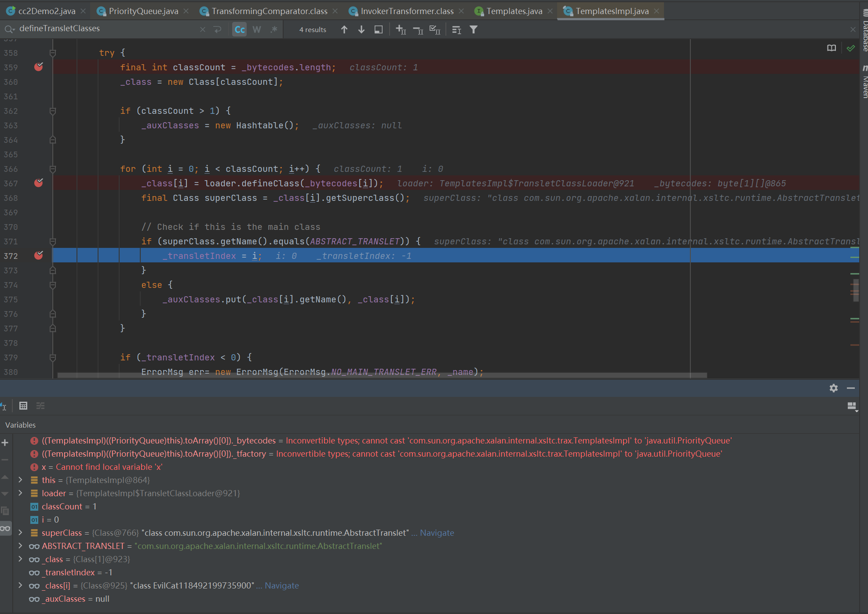The width and height of the screenshot is (868, 614).
Task: Open reader mode book icon
Action: [x=831, y=48]
